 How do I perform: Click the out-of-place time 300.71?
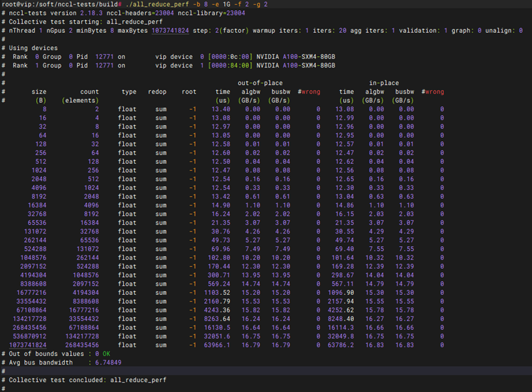tap(219, 276)
